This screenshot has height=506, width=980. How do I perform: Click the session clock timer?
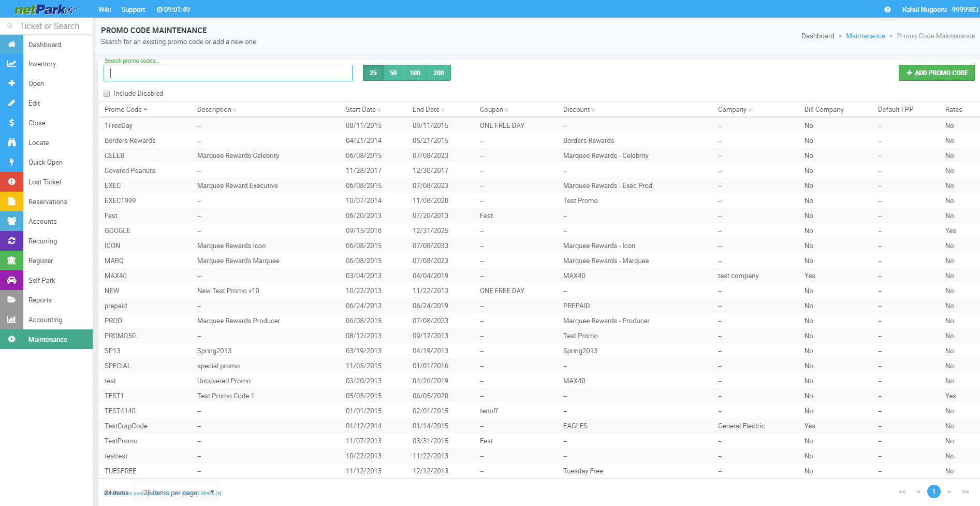(x=173, y=9)
